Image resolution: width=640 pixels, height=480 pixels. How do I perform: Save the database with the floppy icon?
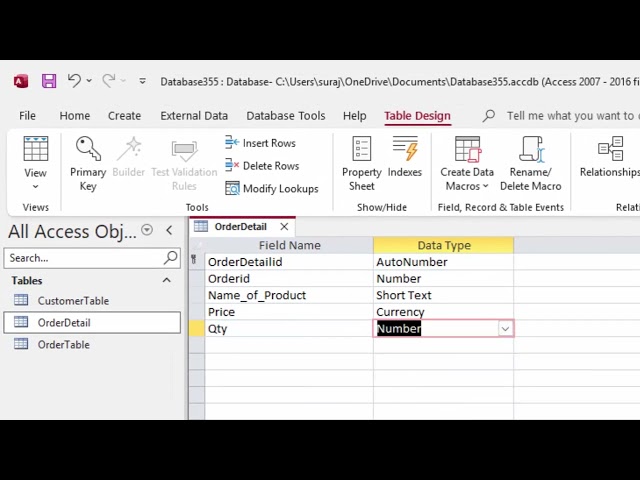(x=49, y=81)
